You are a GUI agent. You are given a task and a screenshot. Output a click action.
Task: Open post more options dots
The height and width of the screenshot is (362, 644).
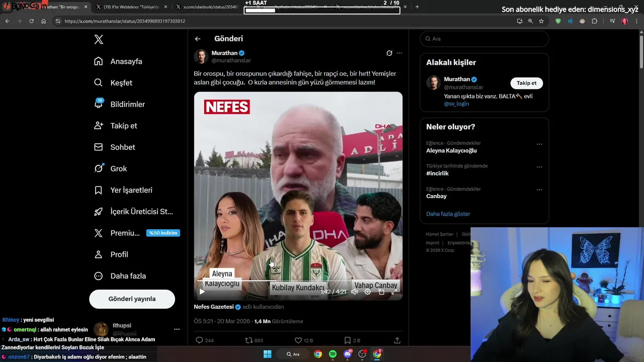[x=399, y=53]
